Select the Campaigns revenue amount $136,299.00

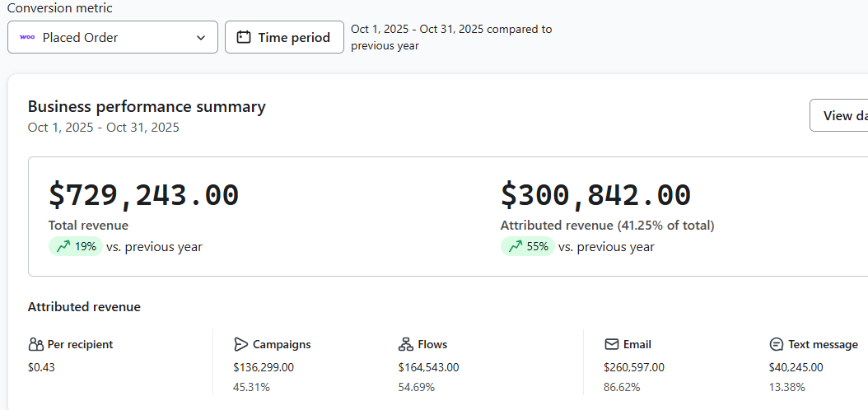click(264, 367)
